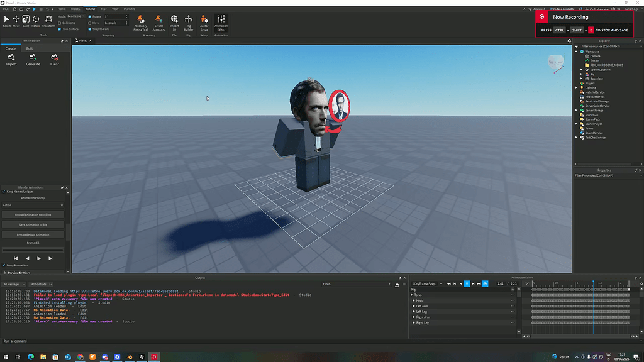Open the Accessory Fitting Tool
This screenshot has height=362, width=644.
pos(140,23)
